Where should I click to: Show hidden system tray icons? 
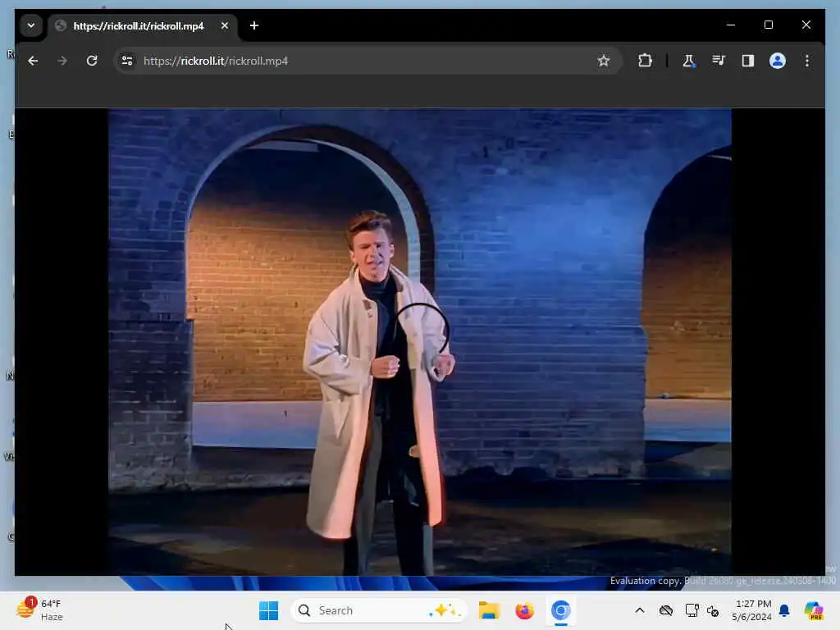[640, 610]
